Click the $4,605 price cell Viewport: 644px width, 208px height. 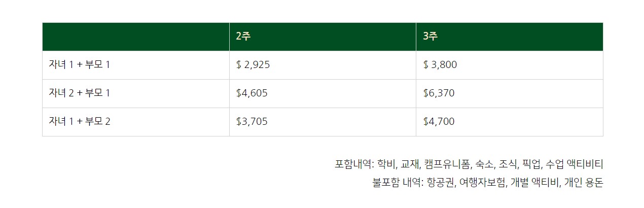(252, 93)
